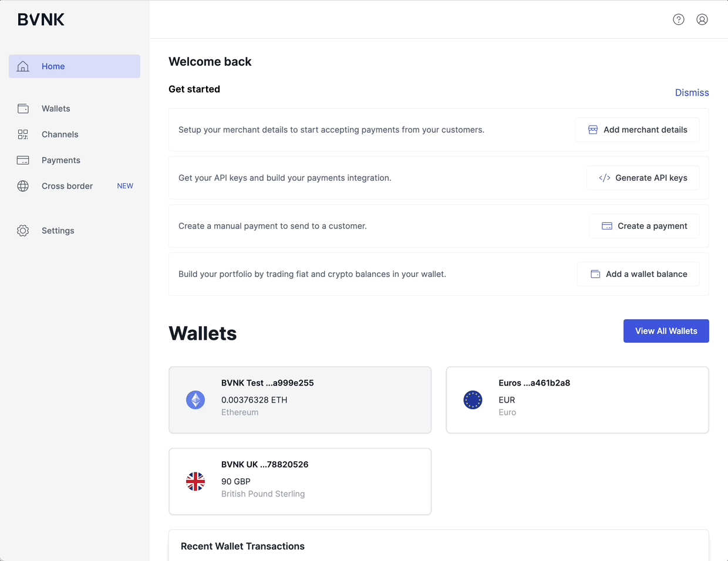Image resolution: width=728 pixels, height=561 pixels.
Task: Click the Get started heading
Action: [194, 89]
